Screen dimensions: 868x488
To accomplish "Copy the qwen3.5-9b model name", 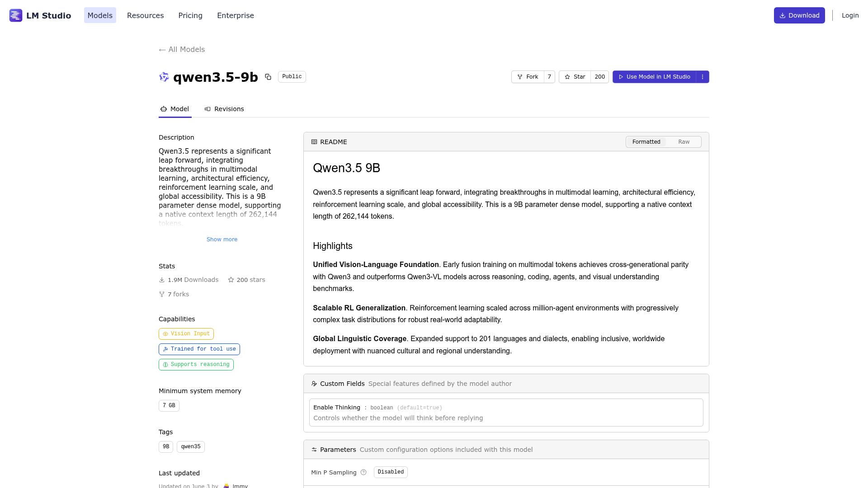I will pyautogui.click(x=268, y=77).
